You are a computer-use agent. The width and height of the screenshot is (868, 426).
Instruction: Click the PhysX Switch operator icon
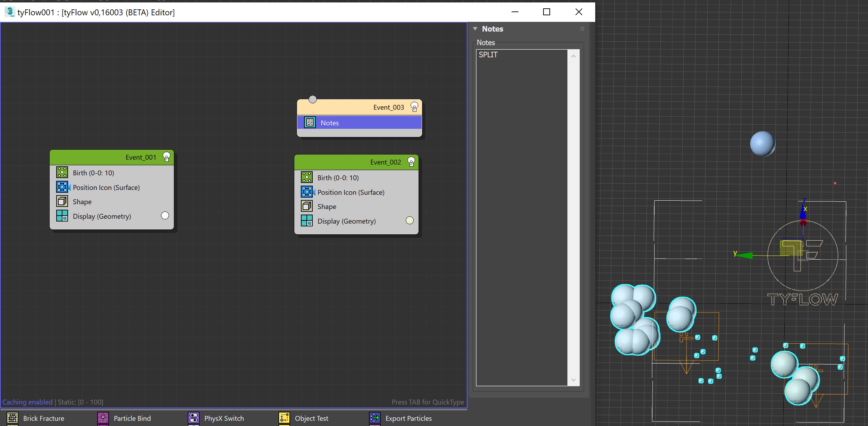click(194, 418)
